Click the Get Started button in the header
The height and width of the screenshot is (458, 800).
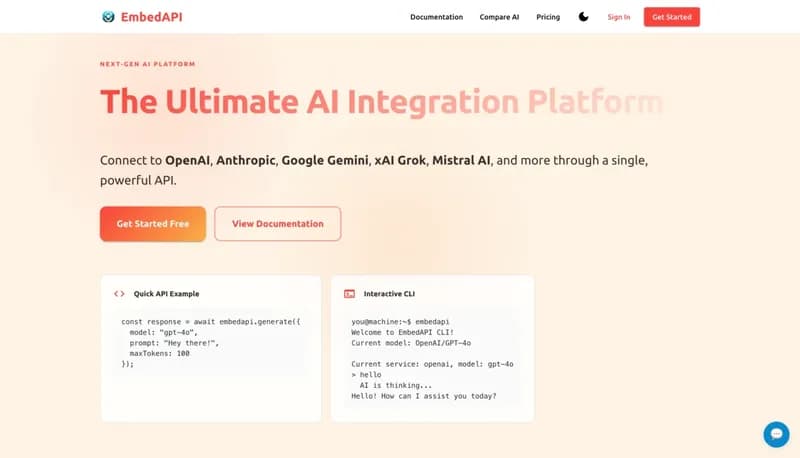[x=671, y=17]
